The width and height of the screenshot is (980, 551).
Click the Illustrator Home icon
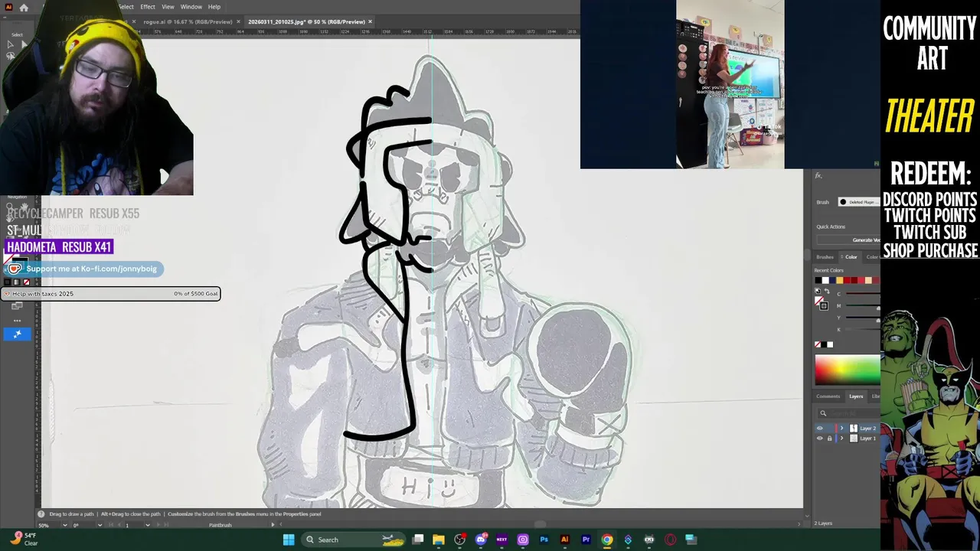click(x=24, y=7)
